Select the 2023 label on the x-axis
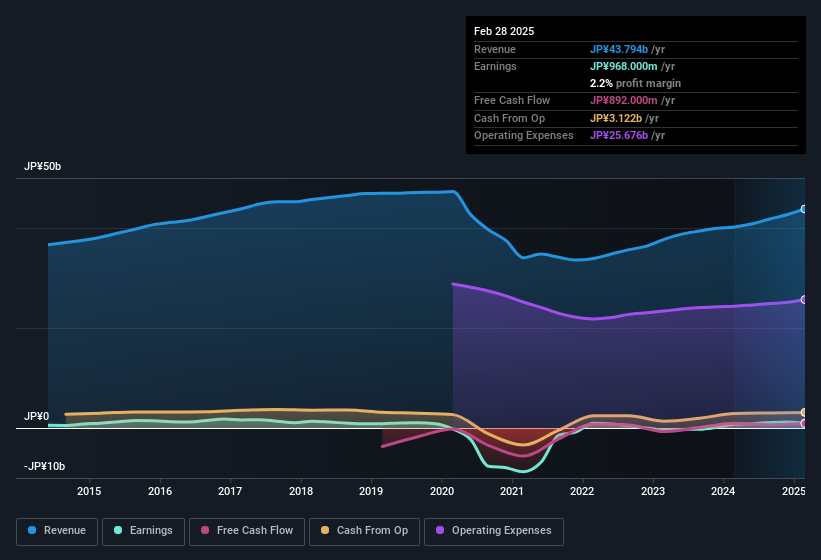The image size is (821, 560). click(x=653, y=491)
